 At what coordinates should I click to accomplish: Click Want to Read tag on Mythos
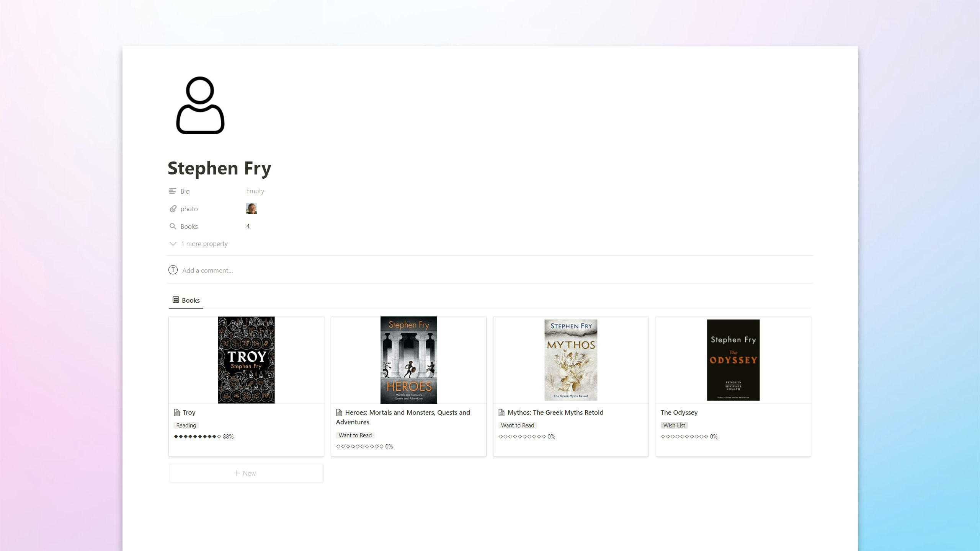tap(518, 425)
